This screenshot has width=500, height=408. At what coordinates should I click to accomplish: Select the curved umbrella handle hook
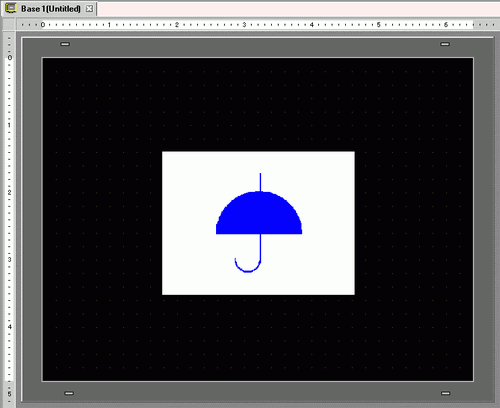pyautogui.click(x=248, y=266)
